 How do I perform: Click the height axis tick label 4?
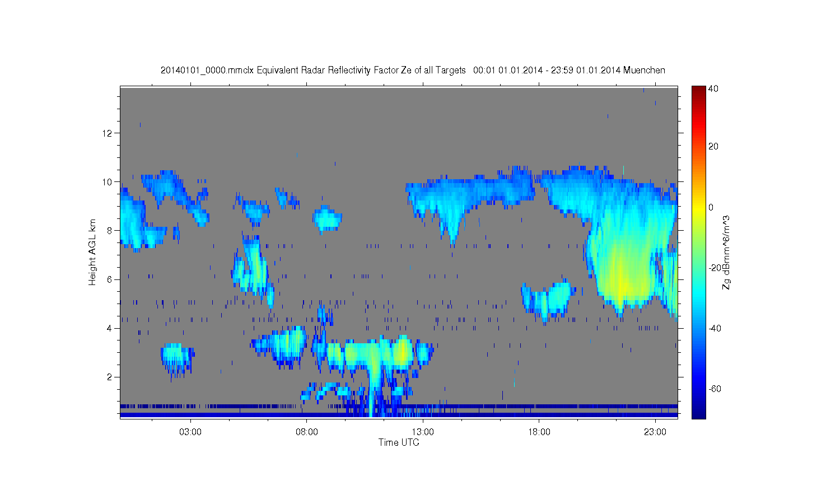click(110, 328)
